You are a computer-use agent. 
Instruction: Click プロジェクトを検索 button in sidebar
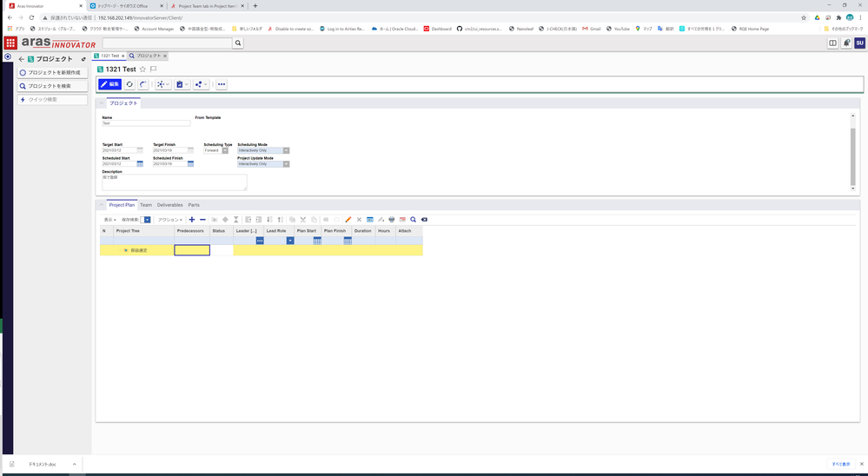(53, 86)
